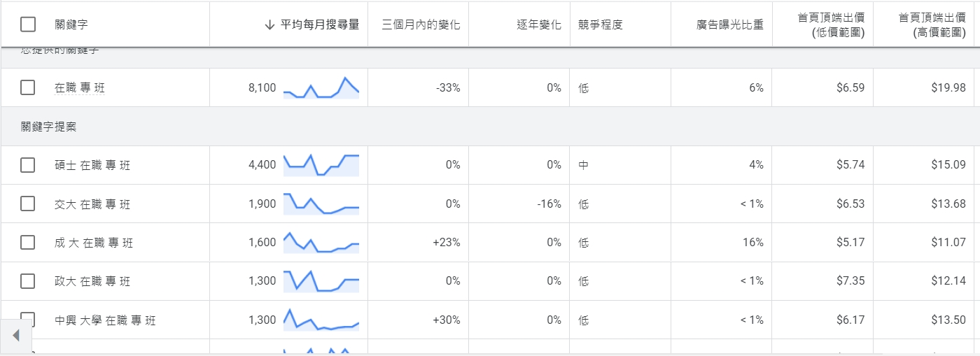Click the 首頁頂端出價 (低價範圍) column header
This screenshot has height=356, width=980.
(831, 24)
